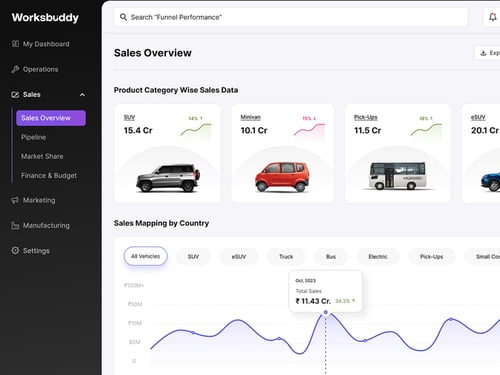Click the search magnifier icon

(123, 17)
